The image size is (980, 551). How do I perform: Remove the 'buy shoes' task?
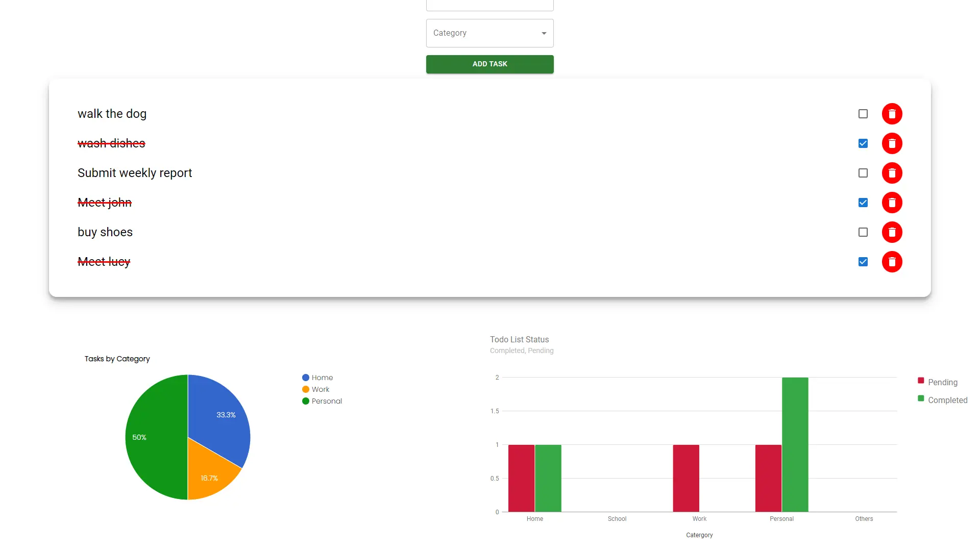click(x=892, y=232)
